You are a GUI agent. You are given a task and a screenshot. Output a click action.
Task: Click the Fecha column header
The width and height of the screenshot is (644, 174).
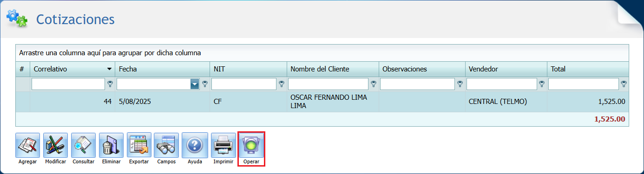pos(162,69)
